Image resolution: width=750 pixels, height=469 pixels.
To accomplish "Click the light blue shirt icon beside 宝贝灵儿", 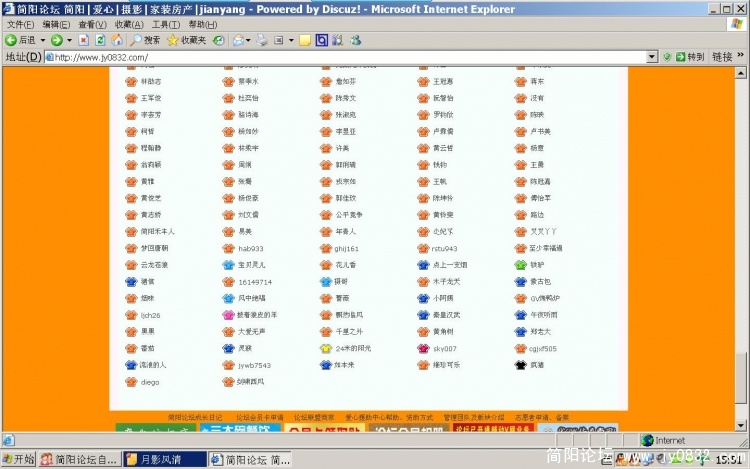I will (x=229, y=264).
